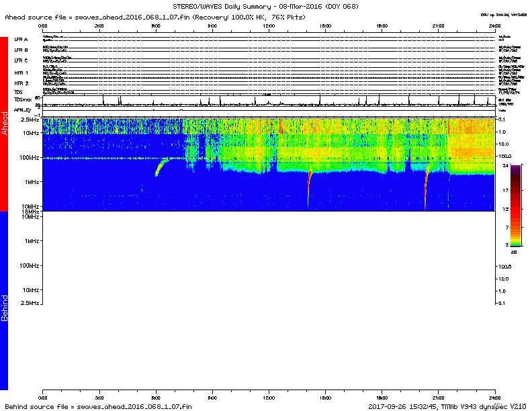Viewport: 532px width, 411px height.
Task: Click the STEREO/WAVES Daily Summary title
Action: tap(267, 5)
